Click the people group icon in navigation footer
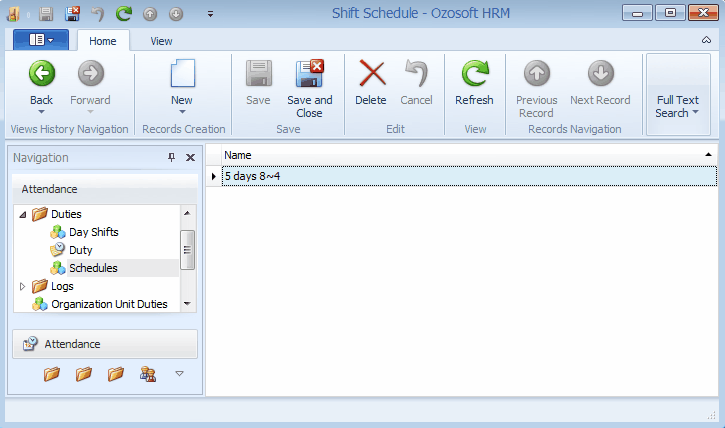 coord(148,373)
